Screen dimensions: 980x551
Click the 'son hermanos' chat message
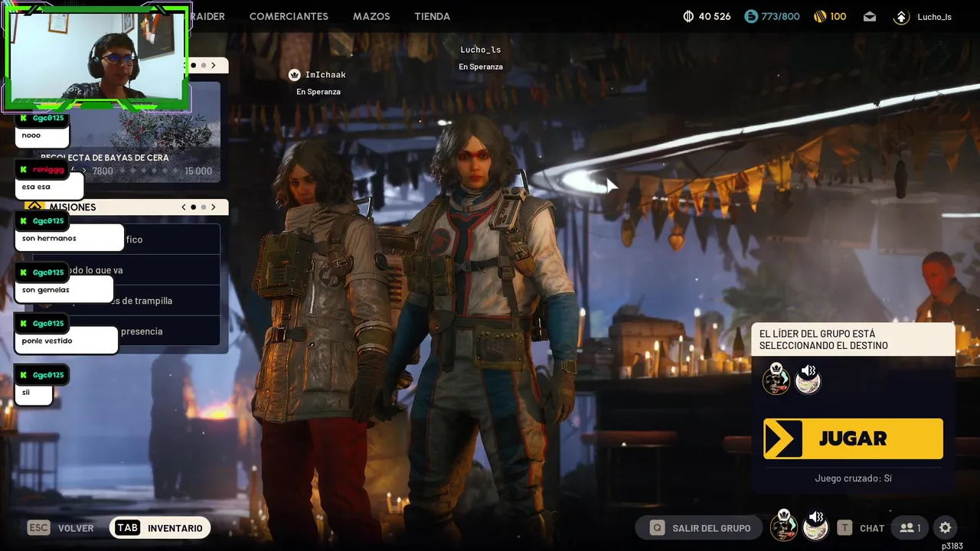(69, 239)
